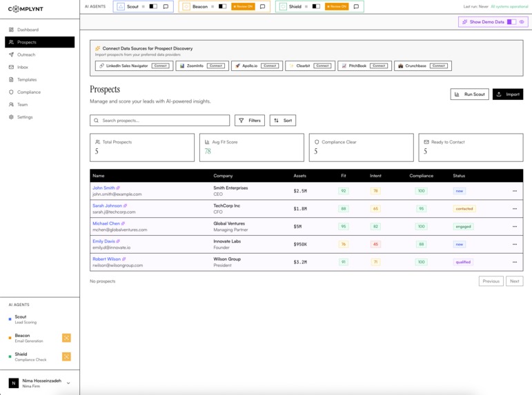
Task: Click the link icon next to Michael Chen
Action: point(123,223)
